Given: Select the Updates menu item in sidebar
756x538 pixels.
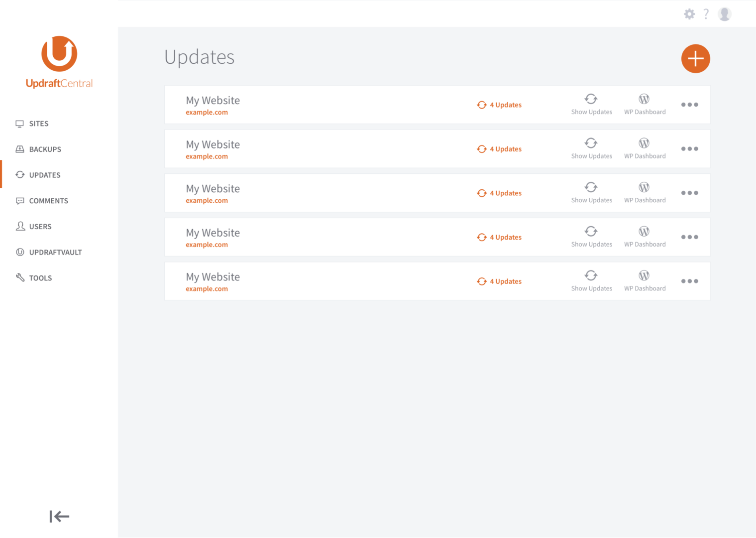Looking at the screenshot, I should click(x=44, y=175).
